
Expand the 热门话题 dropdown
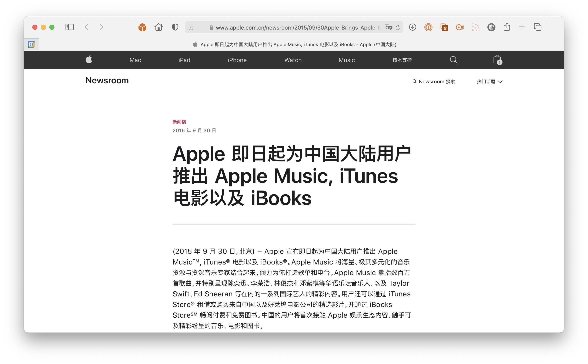coord(489,81)
